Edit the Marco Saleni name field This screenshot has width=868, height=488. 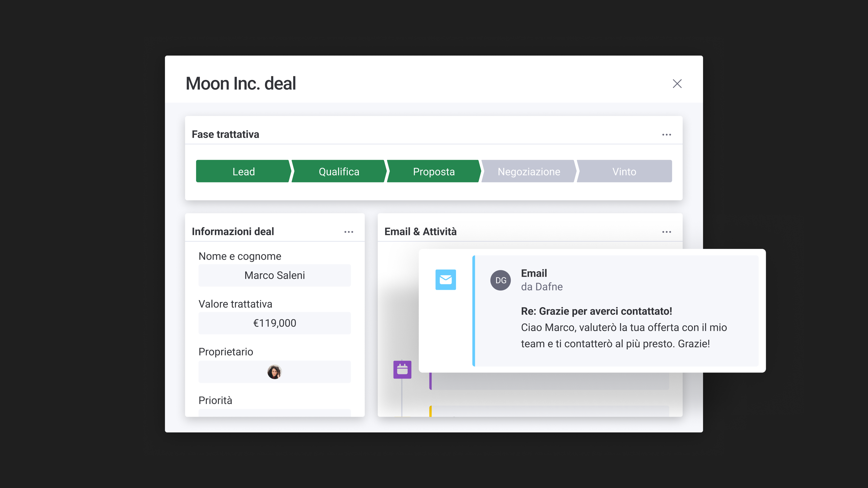(x=274, y=275)
